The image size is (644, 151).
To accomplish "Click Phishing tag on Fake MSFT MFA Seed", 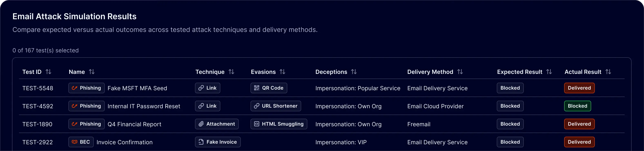I will click(x=87, y=88).
